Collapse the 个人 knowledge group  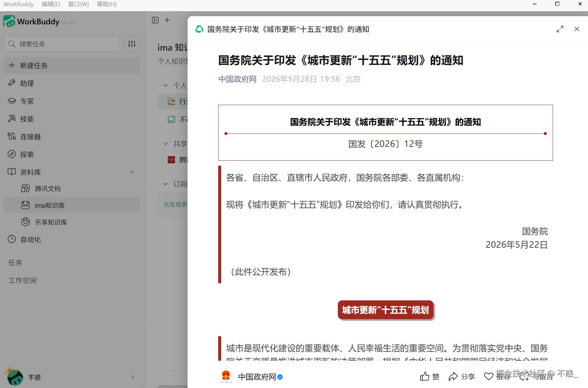click(165, 85)
